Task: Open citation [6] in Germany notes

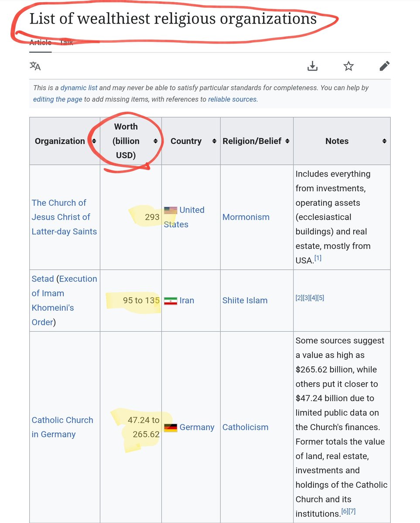Action: pyautogui.click(x=345, y=511)
